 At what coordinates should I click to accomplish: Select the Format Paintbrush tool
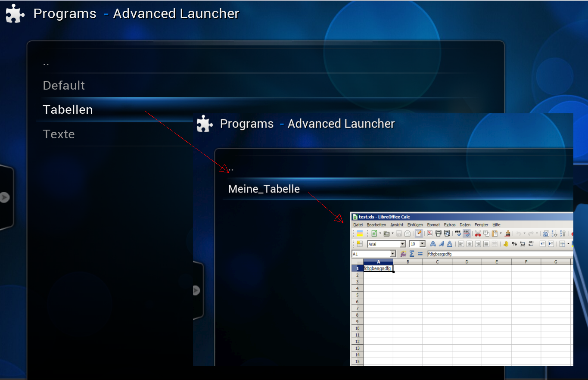[508, 234]
